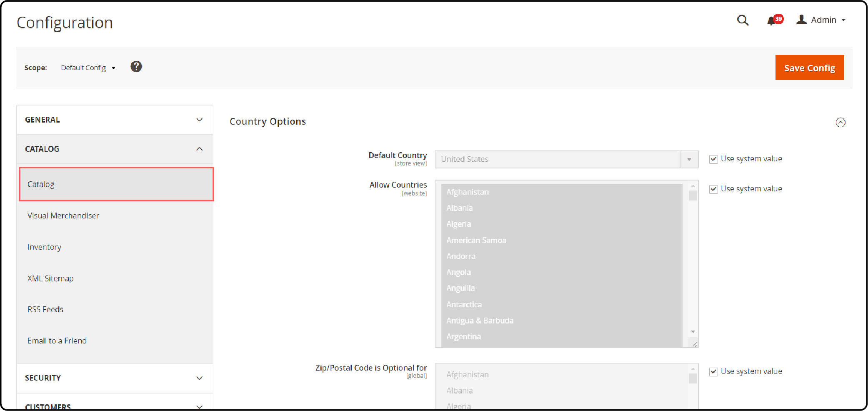Click the Allow Countries scrollbar up arrow
The width and height of the screenshot is (868, 411).
(693, 186)
